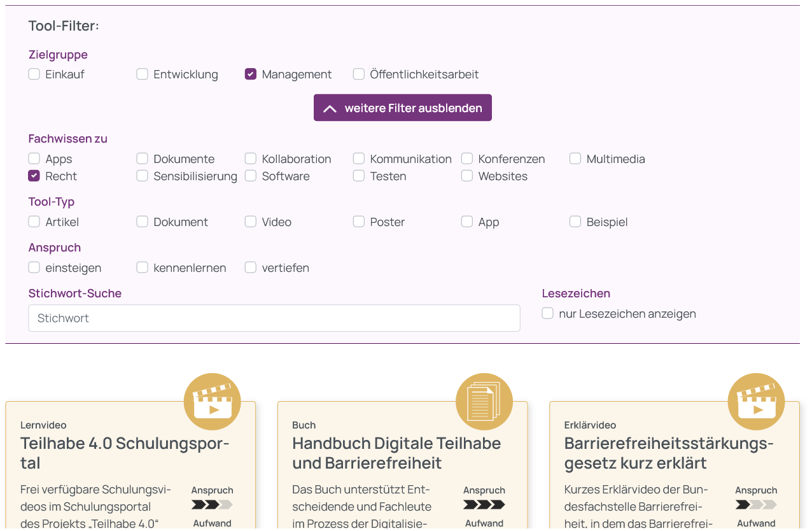812x531 pixels.
Task: Select the 'einsteigen' Anspruch checkbox
Action: 34,267
